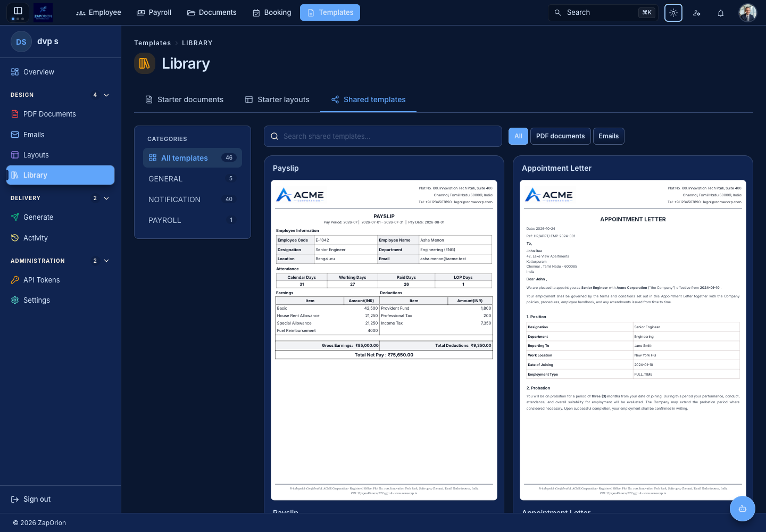The height and width of the screenshot is (532, 766).
Task: Filter by the Emails pill
Action: (x=609, y=136)
